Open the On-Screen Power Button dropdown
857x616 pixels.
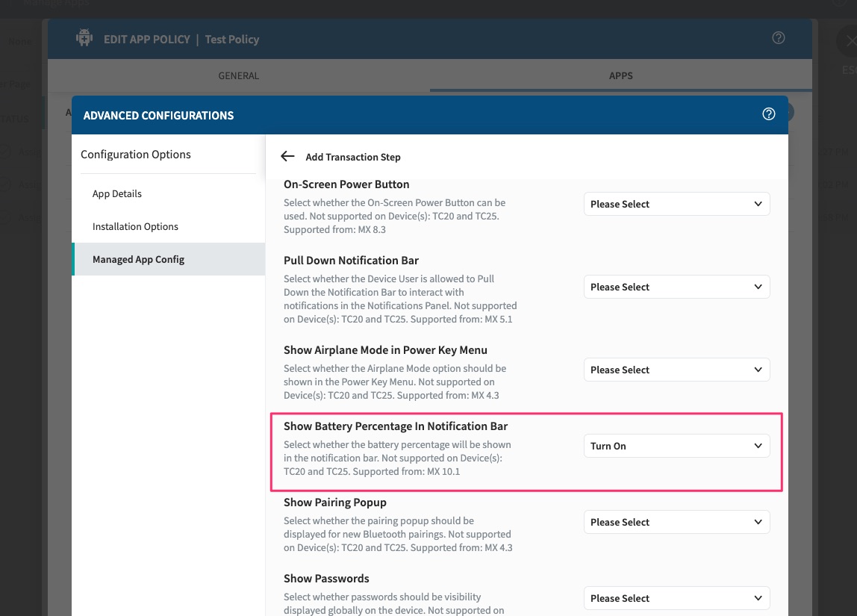(676, 204)
